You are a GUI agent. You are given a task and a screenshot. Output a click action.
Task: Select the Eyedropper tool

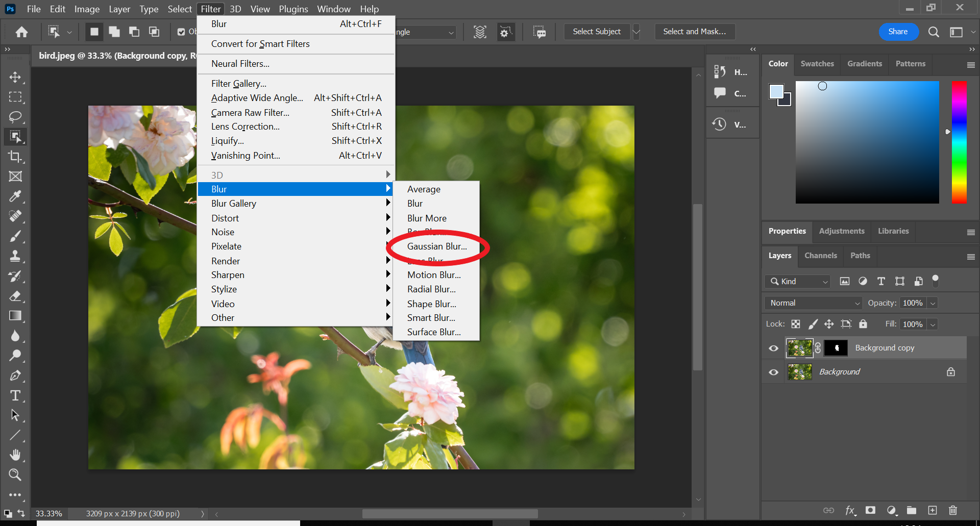pyautogui.click(x=15, y=196)
